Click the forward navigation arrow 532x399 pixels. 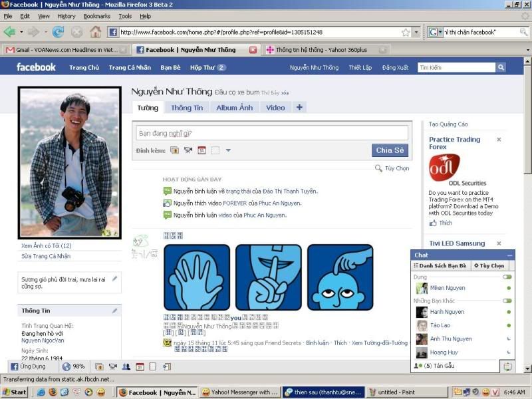coord(33,32)
